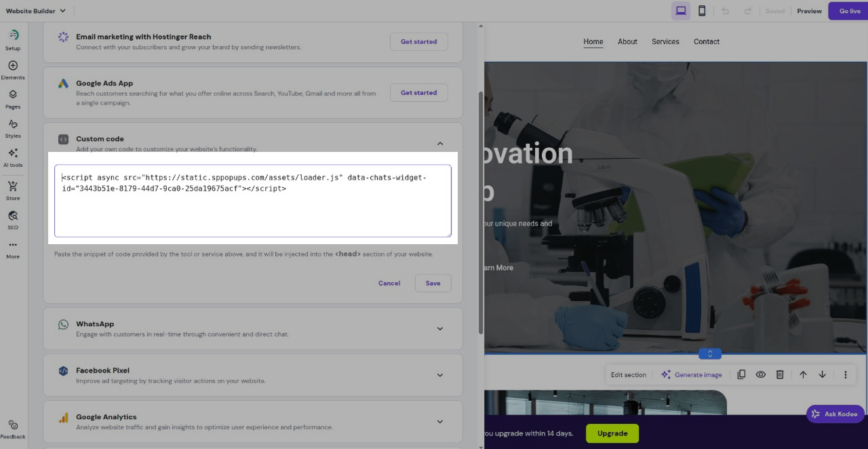
Task: Open the Ask Kodee assistant
Action: tap(835, 414)
